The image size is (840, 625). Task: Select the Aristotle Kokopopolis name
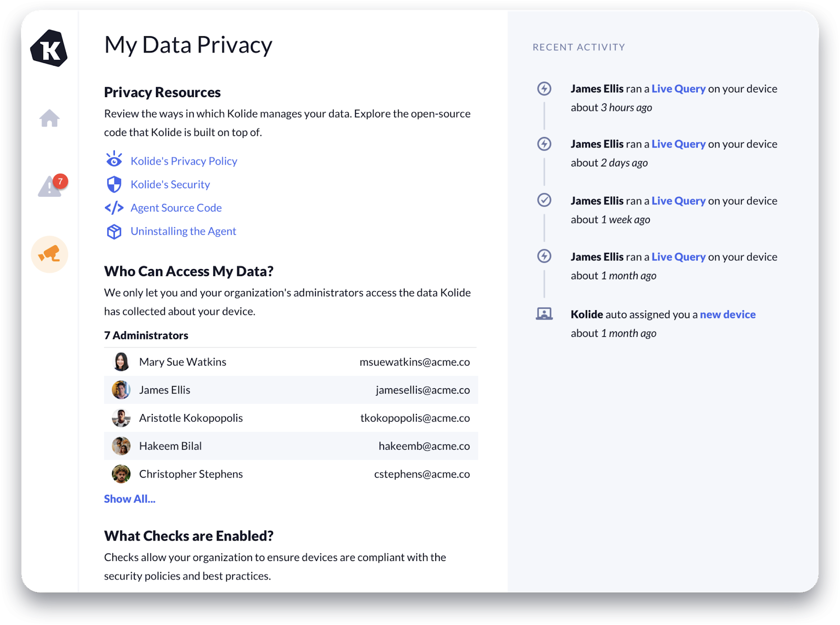coord(191,418)
